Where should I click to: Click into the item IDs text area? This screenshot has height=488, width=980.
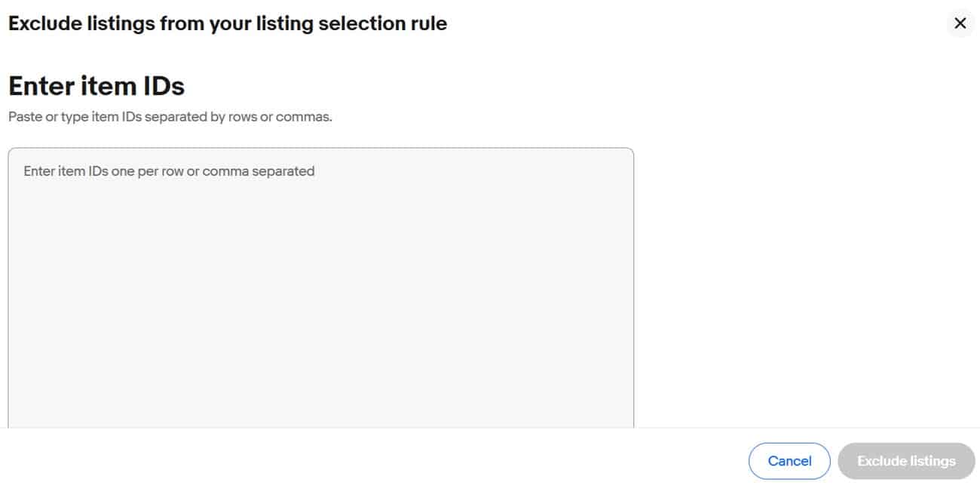320,287
